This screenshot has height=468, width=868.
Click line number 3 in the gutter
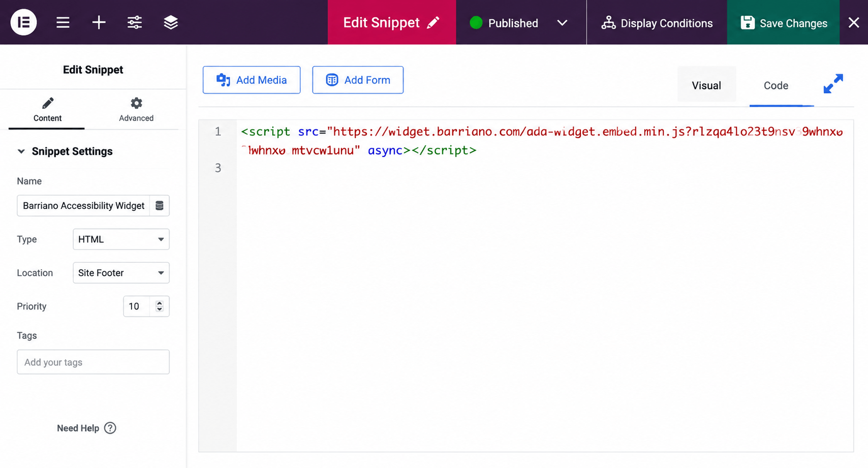218,168
